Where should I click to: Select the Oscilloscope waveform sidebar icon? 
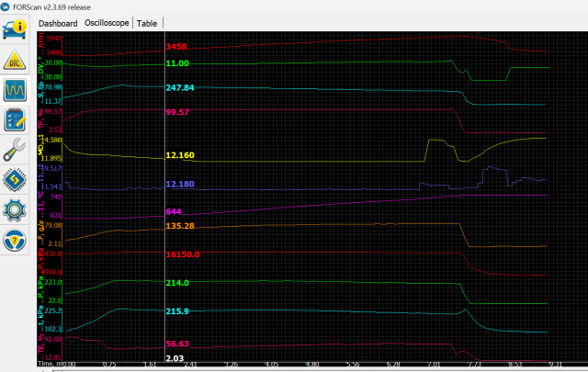pyautogui.click(x=17, y=91)
